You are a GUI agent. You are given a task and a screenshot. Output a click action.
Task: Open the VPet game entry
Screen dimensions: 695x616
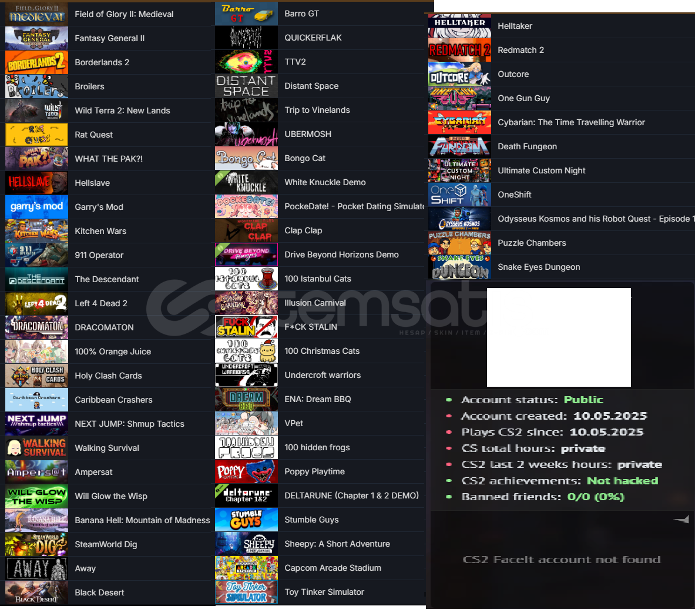coord(294,423)
